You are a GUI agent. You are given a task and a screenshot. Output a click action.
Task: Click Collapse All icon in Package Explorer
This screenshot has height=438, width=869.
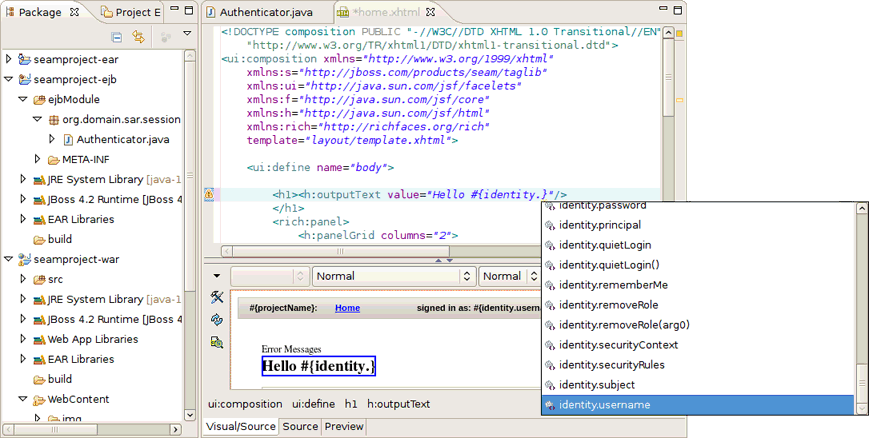coord(116,37)
